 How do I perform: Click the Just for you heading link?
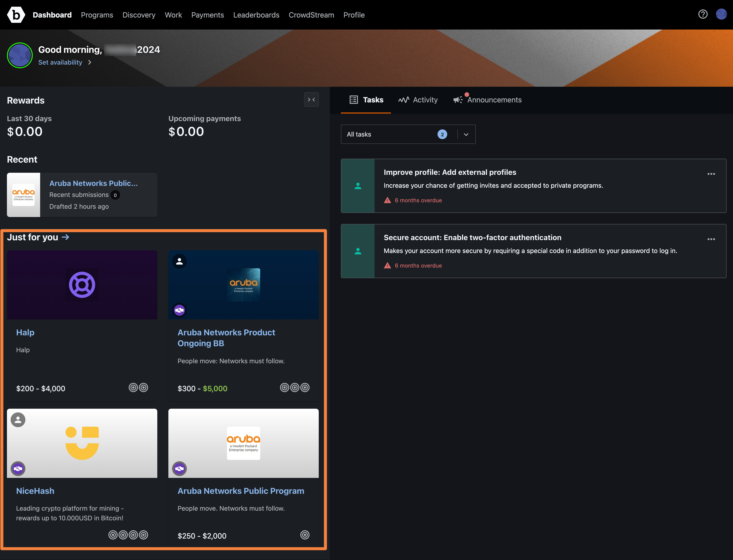pyautogui.click(x=33, y=237)
